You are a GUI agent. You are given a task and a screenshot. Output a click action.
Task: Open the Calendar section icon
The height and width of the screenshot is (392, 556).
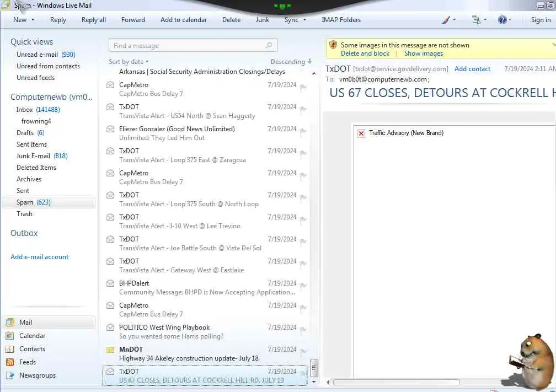[10, 336]
